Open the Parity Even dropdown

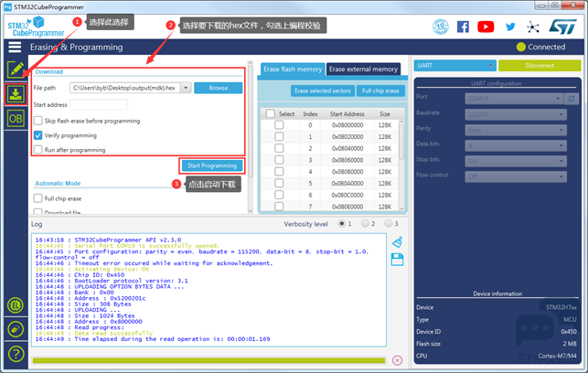click(516, 130)
